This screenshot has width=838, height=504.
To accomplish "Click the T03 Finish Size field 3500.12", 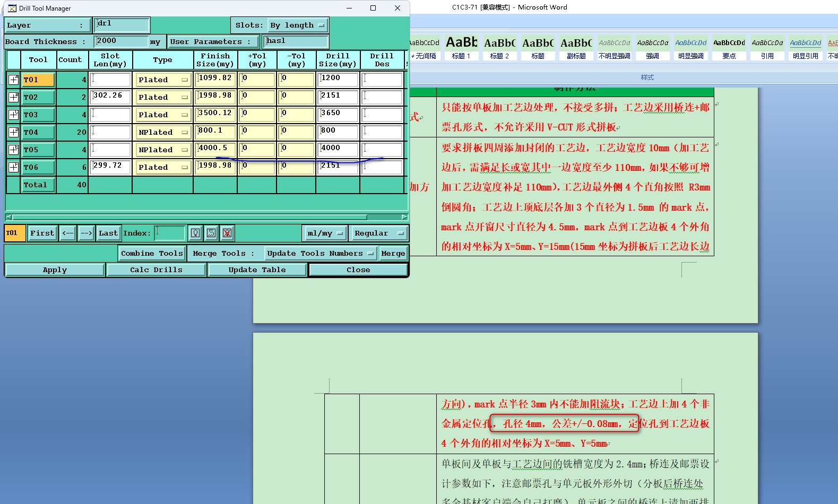I will point(215,115).
